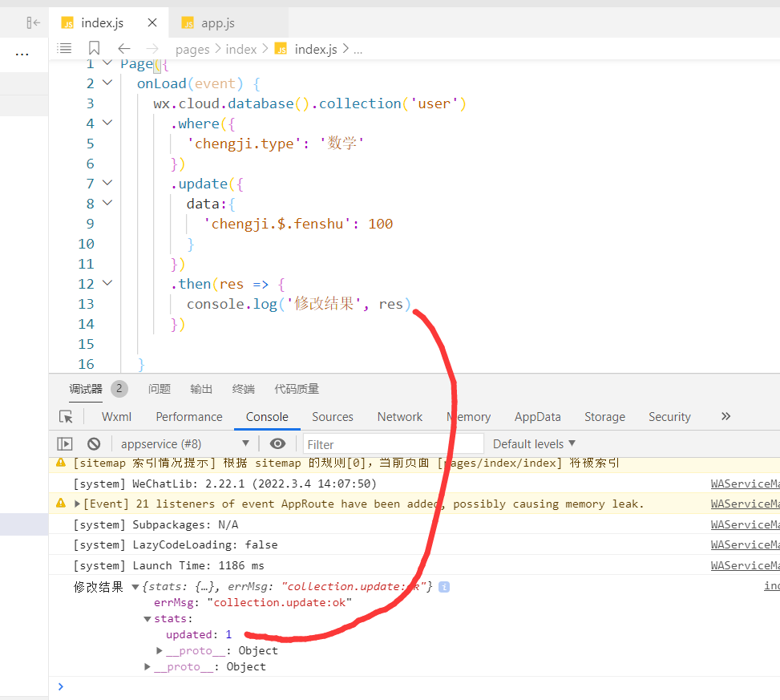Open the breadcrumb ellipsis symbol list
The height and width of the screenshot is (700, 780).
point(358,50)
